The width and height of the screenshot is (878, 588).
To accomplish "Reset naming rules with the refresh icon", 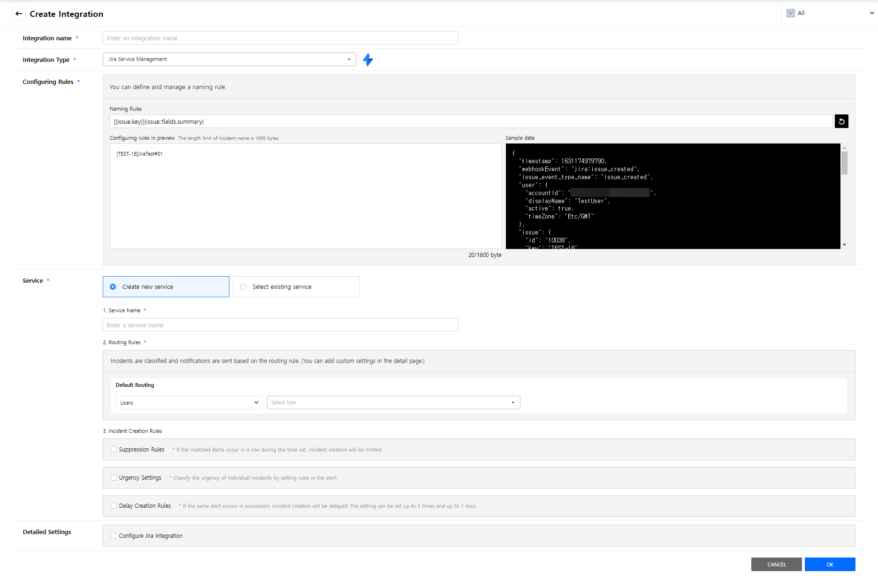I will coord(841,121).
